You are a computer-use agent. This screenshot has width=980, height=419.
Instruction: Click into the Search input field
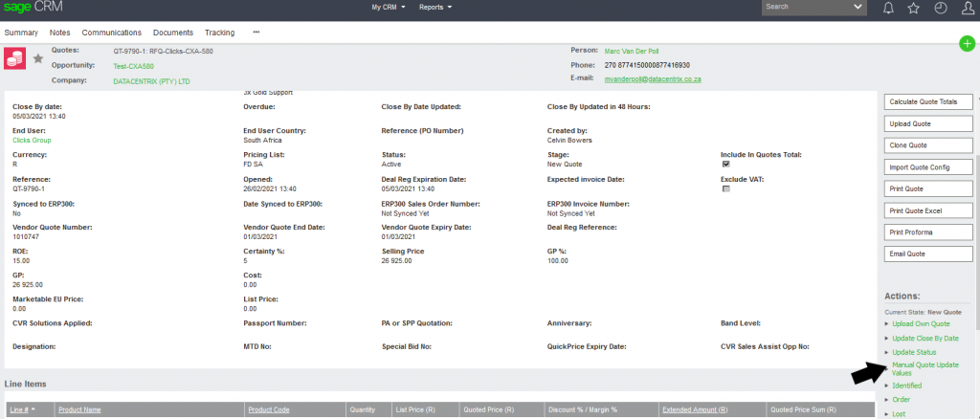(804, 7)
